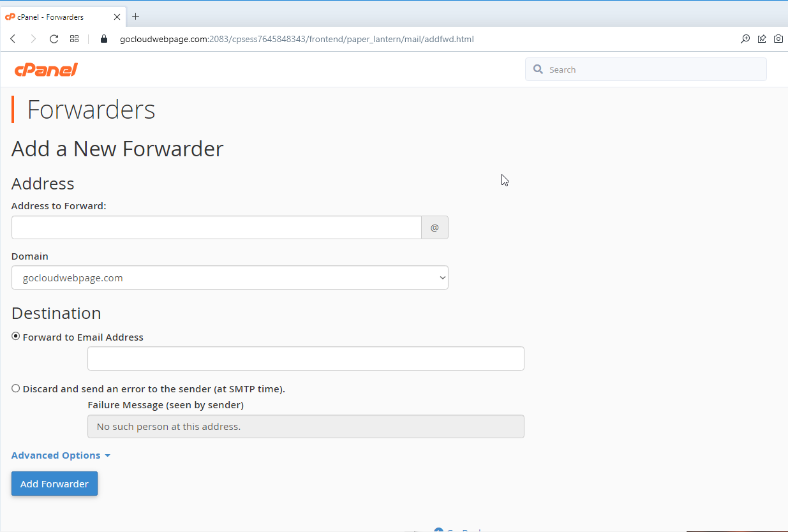Open the browser's screenshot camera tool
Viewport: 788px width, 532px height.
tap(778, 39)
